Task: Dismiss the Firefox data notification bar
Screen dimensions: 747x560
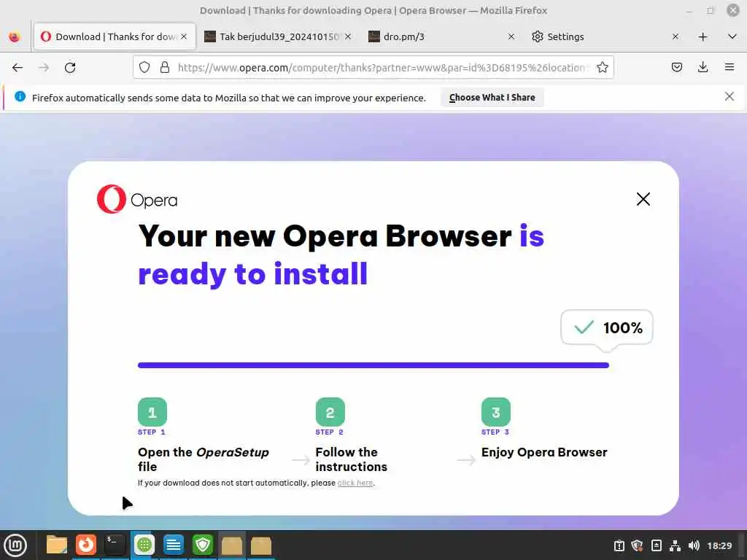Action: pos(729,97)
